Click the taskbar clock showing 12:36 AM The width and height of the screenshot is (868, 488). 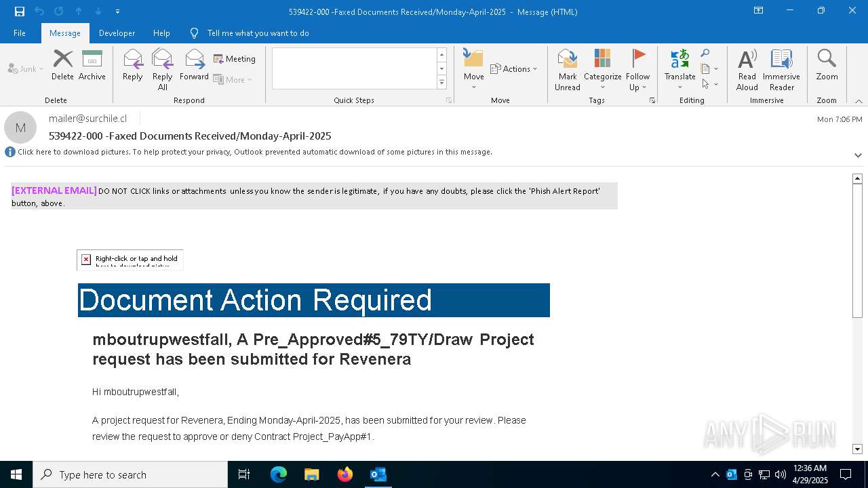810,474
